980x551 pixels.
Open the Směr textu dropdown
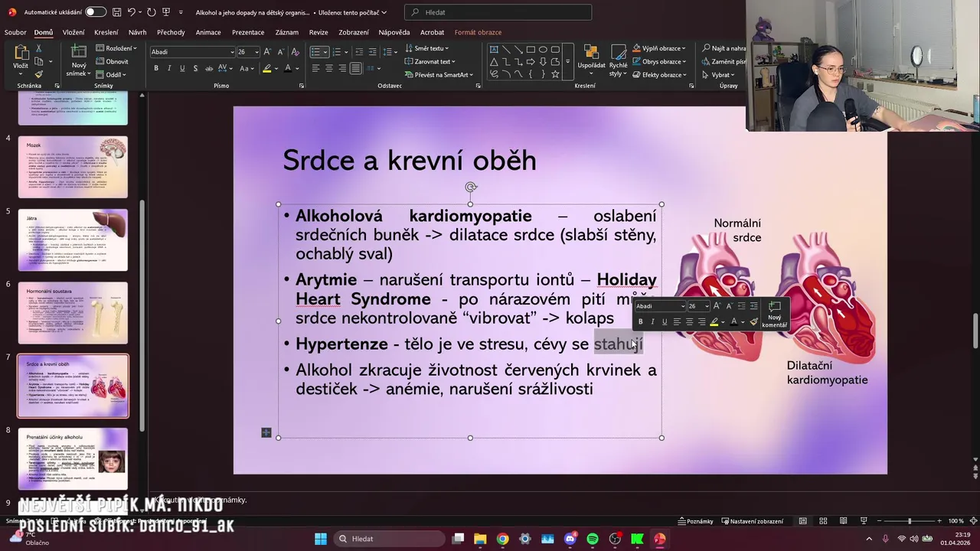(x=428, y=48)
